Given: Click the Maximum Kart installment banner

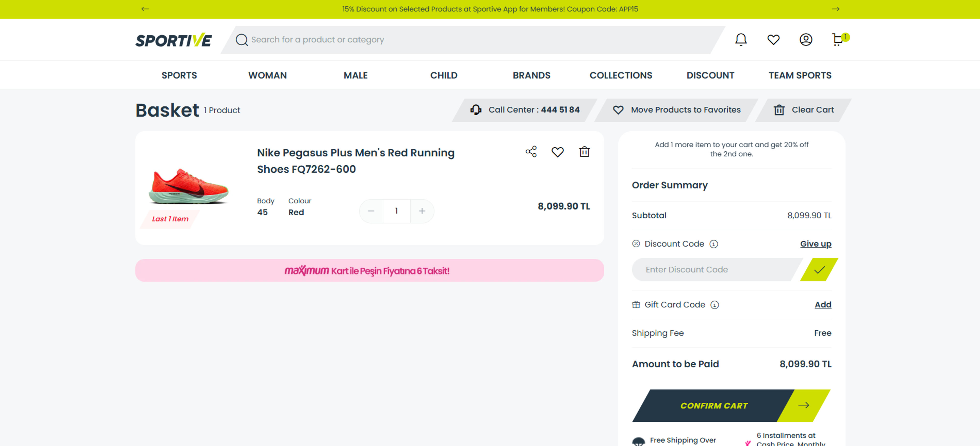Looking at the screenshot, I should pyautogui.click(x=369, y=270).
